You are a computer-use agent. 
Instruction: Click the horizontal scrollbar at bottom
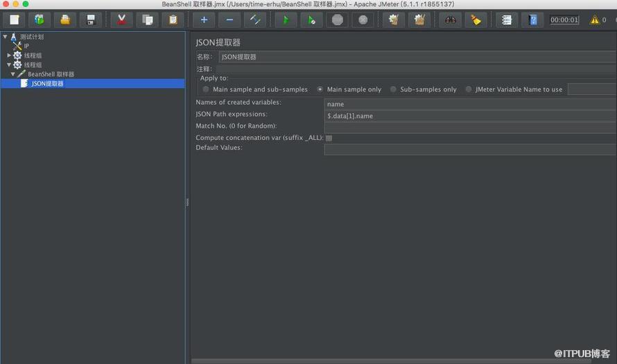391,361
